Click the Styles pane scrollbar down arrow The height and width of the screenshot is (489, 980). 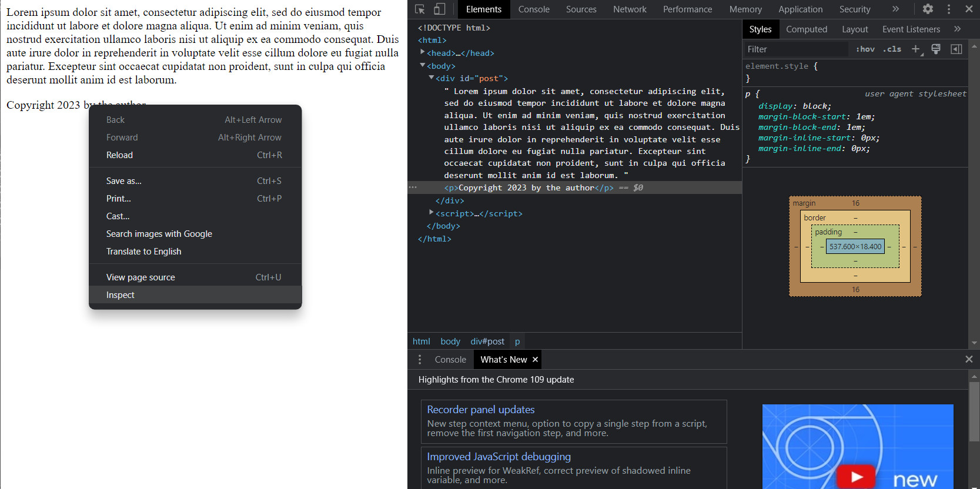[x=974, y=343]
